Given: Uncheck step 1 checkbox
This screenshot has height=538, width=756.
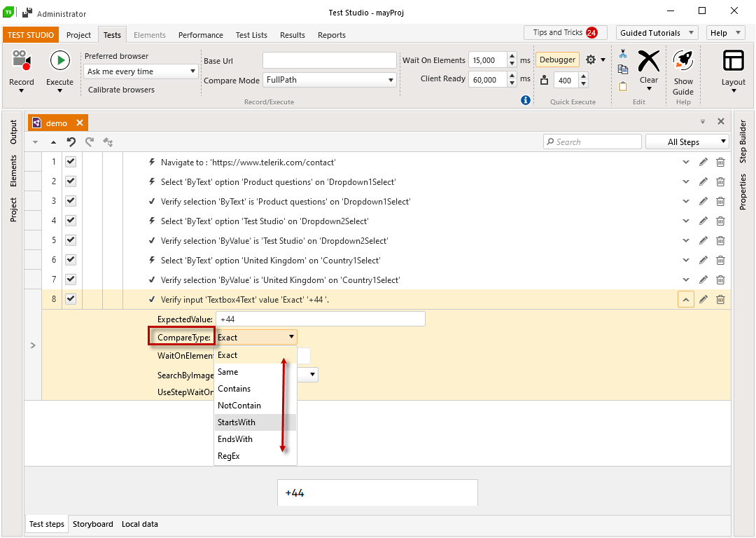Looking at the screenshot, I should click(x=71, y=162).
